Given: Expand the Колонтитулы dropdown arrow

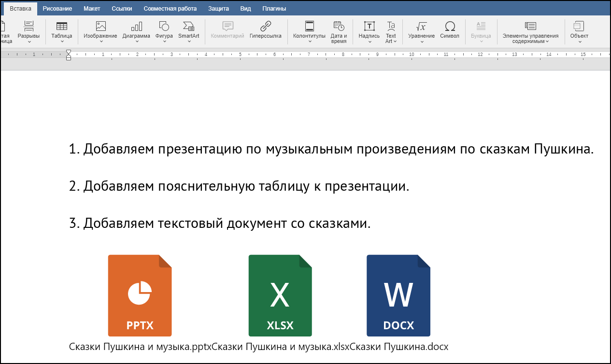Looking at the screenshot, I should [310, 42].
